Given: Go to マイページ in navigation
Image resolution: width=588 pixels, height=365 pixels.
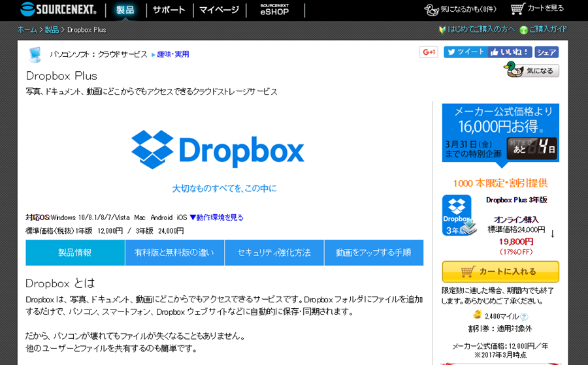Looking at the screenshot, I should click(219, 10).
